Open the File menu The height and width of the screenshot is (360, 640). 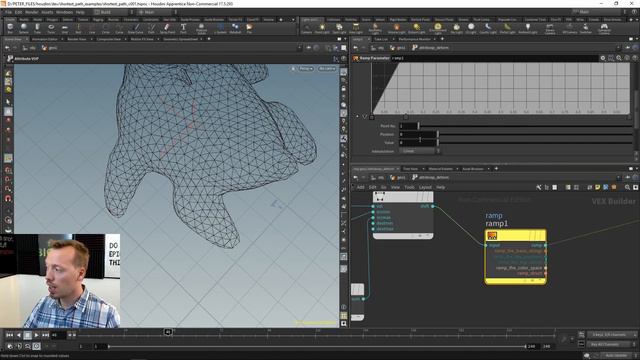8,12
